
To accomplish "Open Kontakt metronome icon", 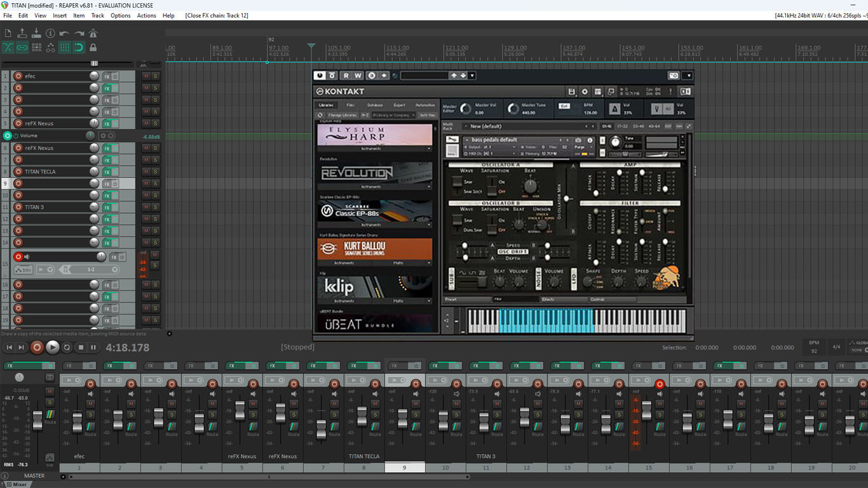I will (614, 109).
